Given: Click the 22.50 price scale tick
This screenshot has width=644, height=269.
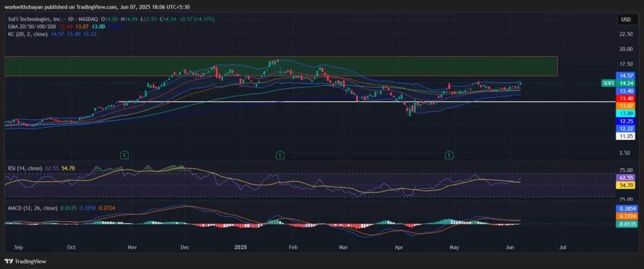Looking at the screenshot, I should click(626, 34).
